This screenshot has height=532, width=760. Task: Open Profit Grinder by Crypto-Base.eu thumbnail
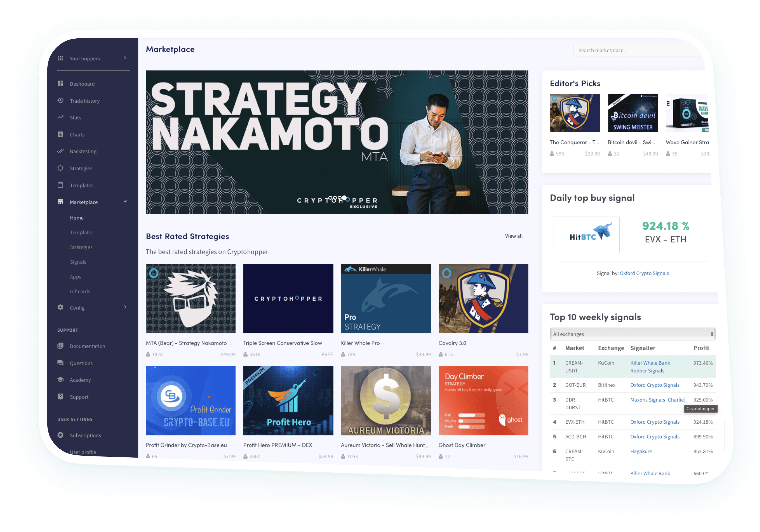(191, 401)
